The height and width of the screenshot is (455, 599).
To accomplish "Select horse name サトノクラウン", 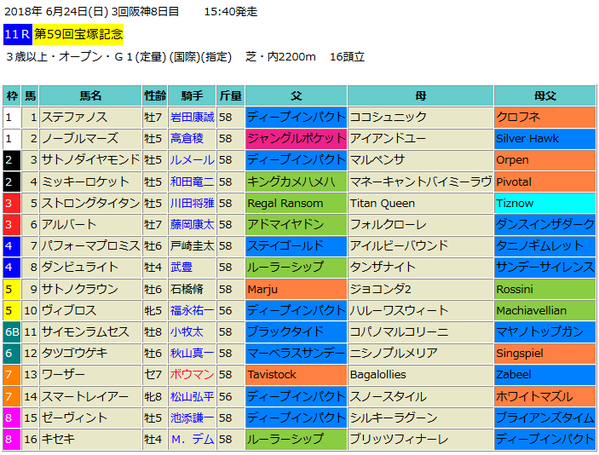I will (x=80, y=289).
